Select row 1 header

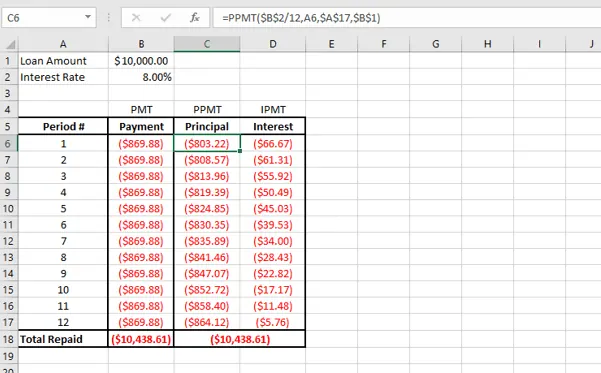8,61
